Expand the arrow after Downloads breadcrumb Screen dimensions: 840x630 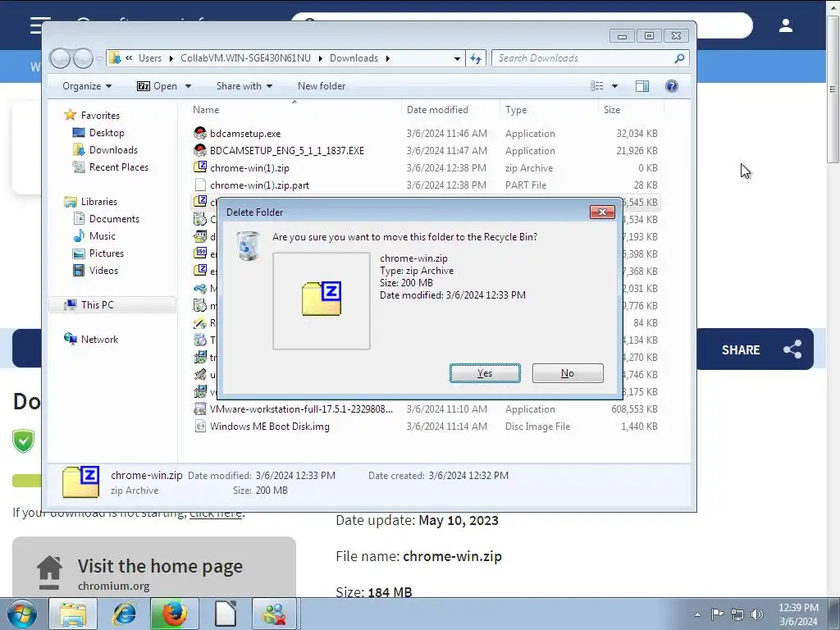coord(387,58)
